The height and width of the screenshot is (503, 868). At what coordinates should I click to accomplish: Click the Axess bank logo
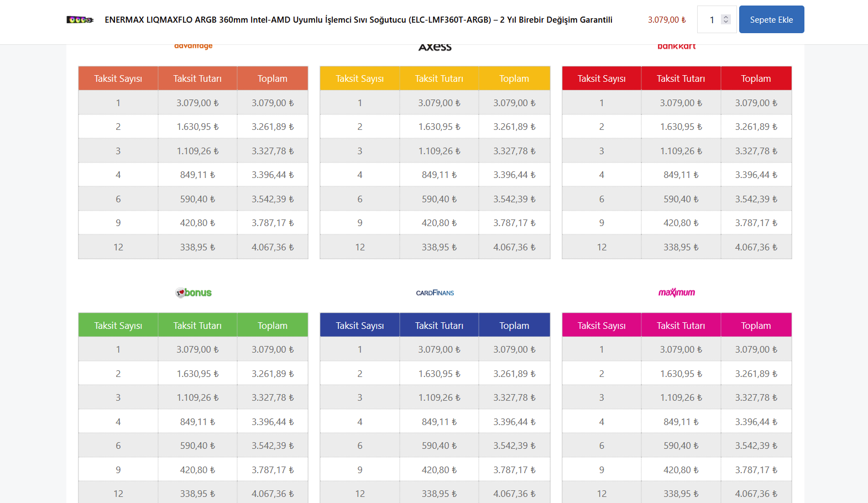tap(435, 47)
